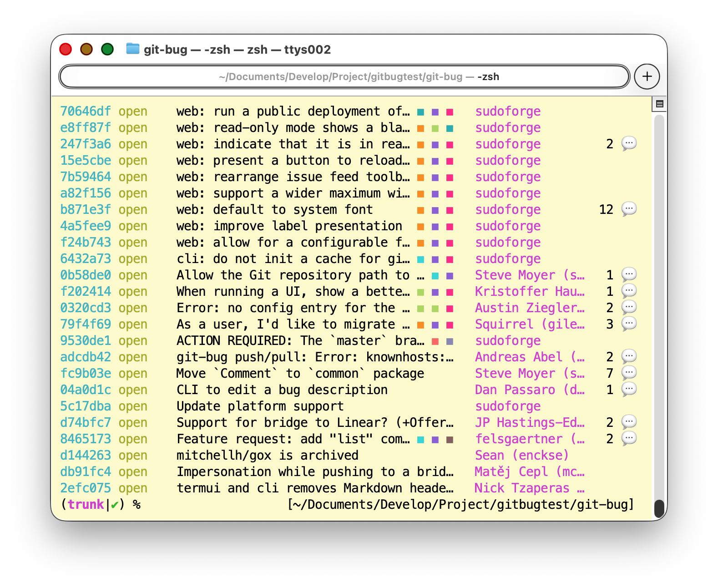Screen dimensions: 718x588
Task: Click the split pane icon above scrollbar
Action: (x=659, y=104)
